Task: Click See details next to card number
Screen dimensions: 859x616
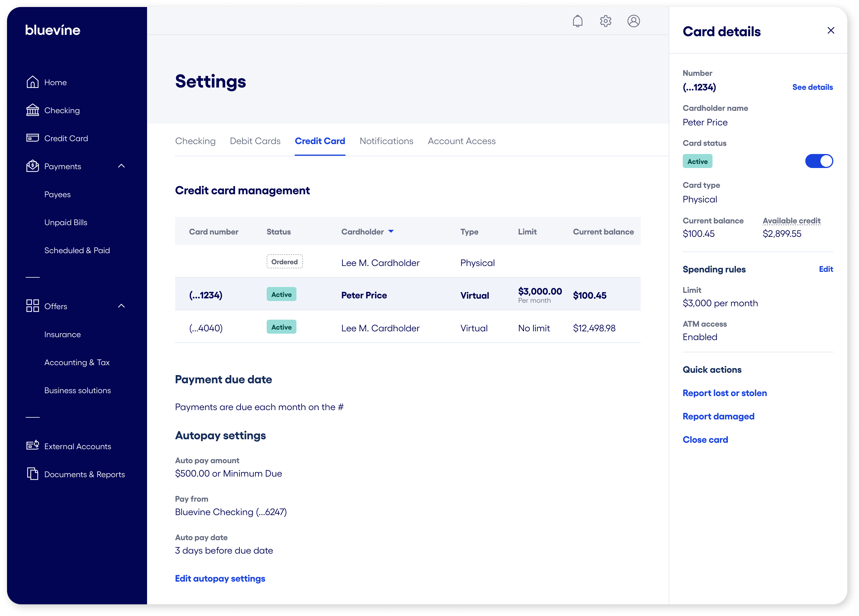Action: coord(812,87)
